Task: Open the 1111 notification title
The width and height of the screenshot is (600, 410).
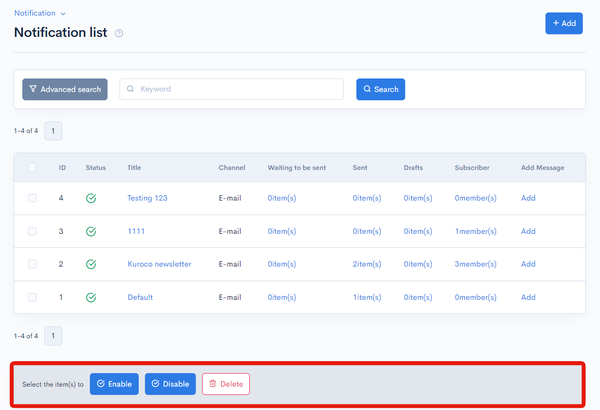Action: (136, 231)
